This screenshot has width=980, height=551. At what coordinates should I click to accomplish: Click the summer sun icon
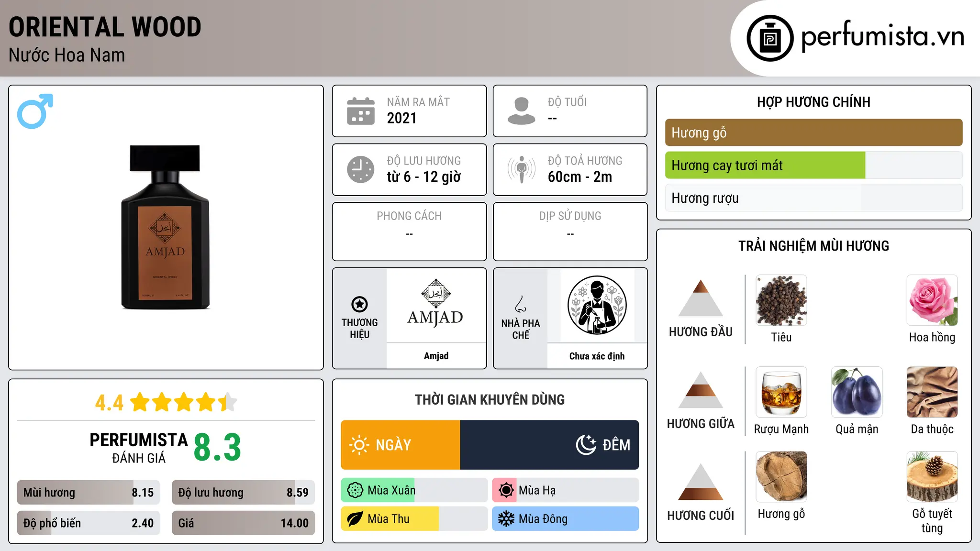point(506,490)
